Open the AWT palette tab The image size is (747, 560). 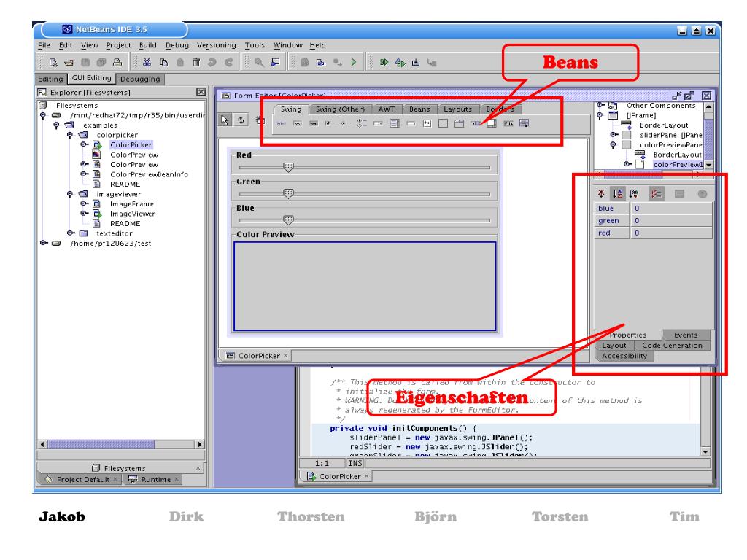click(x=387, y=109)
